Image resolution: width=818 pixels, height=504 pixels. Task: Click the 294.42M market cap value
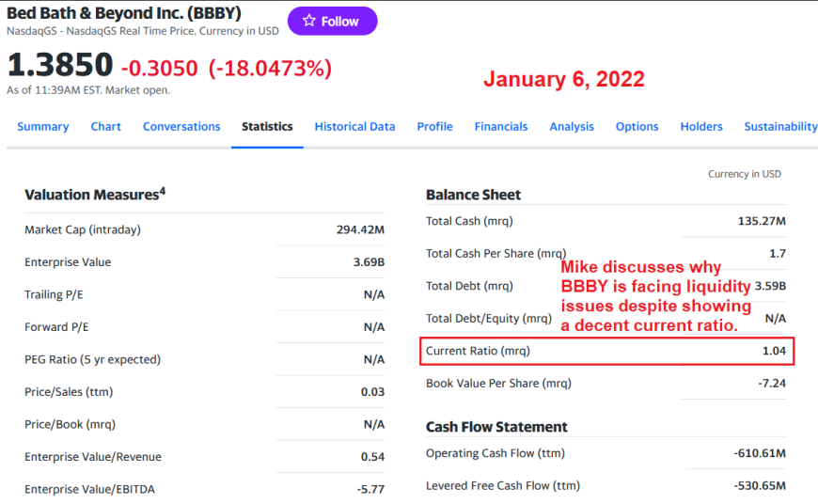[360, 229]
